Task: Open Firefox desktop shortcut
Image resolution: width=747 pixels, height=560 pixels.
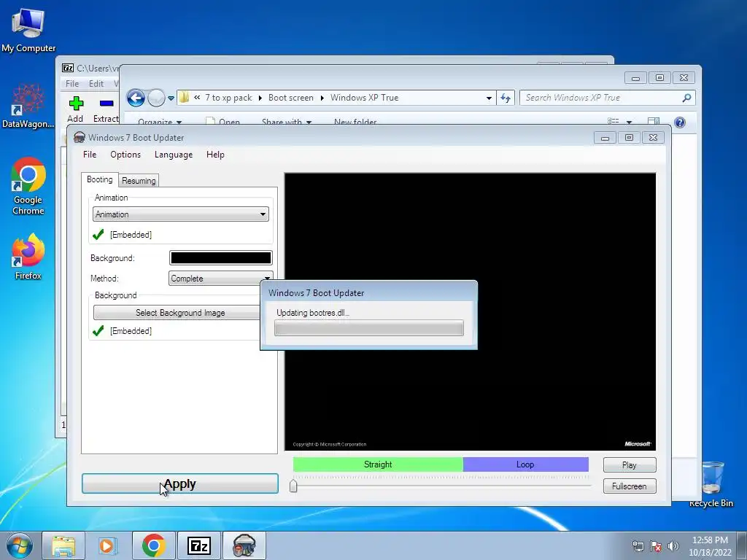Action: coord(28,256)
